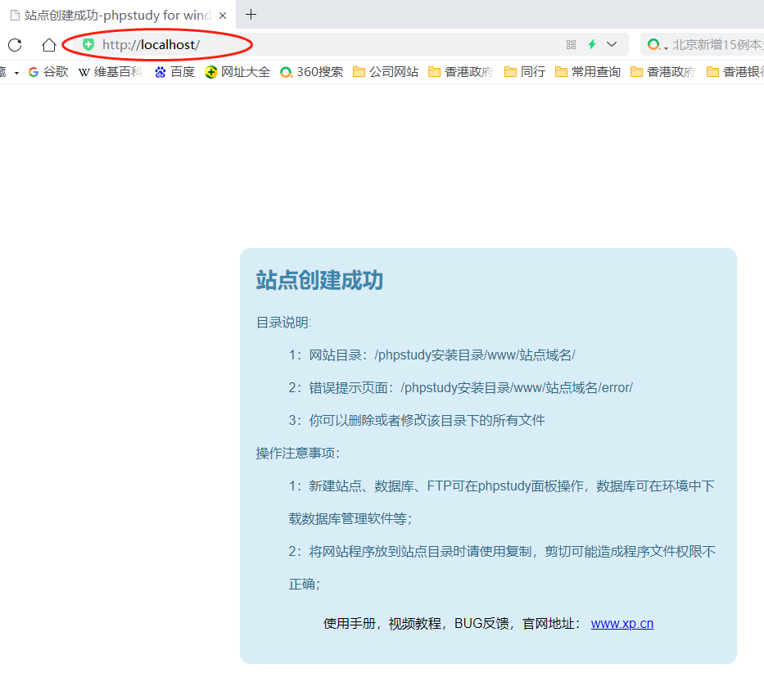Click the 360 search engine icon
This screenshot has width=764, height=700.
tap(653, 45)
